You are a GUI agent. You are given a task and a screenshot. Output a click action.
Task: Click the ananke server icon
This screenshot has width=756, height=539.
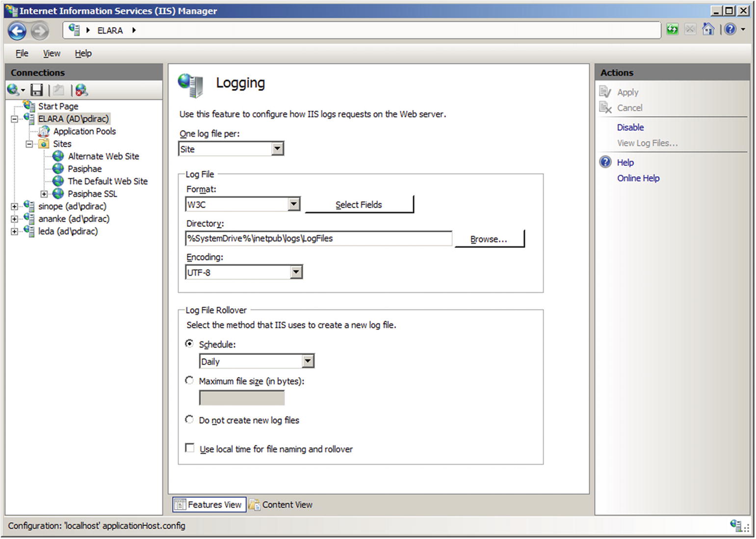[x=29, y=218]
